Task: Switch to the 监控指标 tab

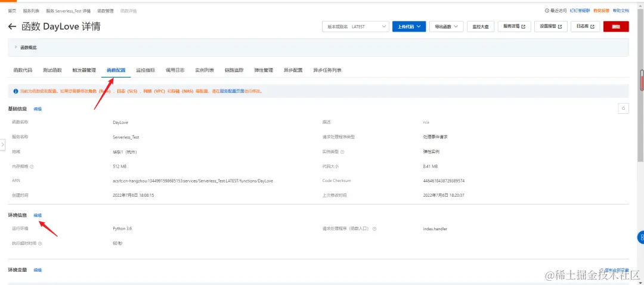Action: coord(145,70)
